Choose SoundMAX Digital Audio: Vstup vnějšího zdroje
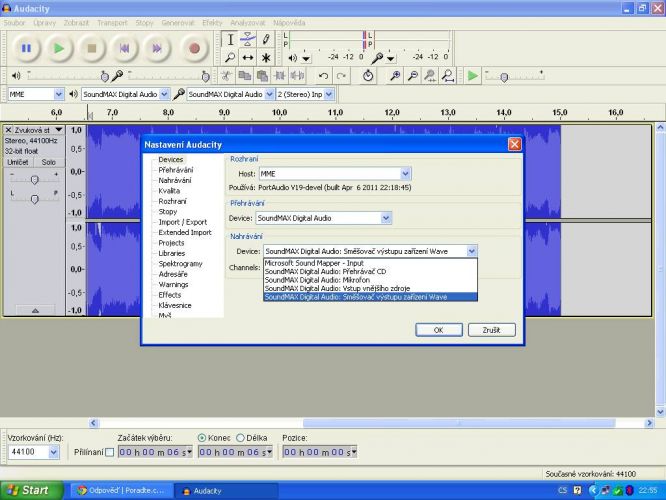666x500 pixels. [x=370, y=288]
